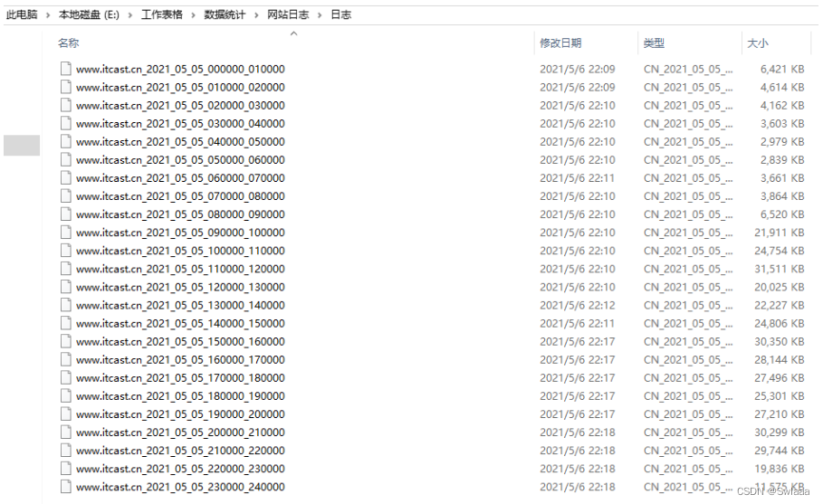
Task: Select file name www.itcast.cn_2021_05_05_000000_010000
Action: pyautogui.click(x=180, y=69)
